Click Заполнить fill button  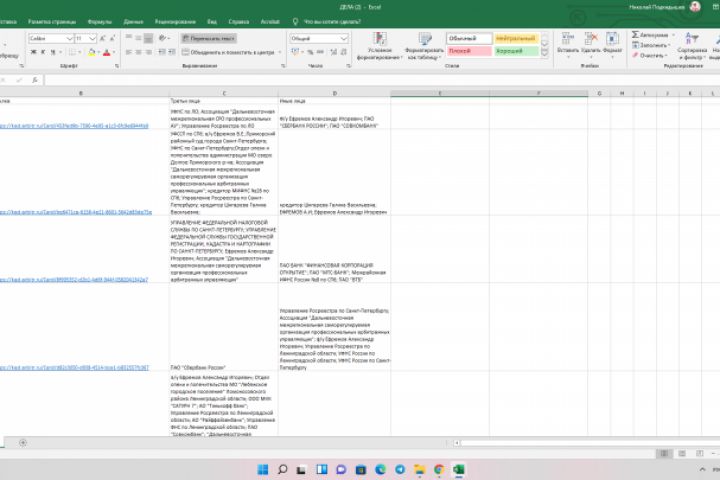click(651, 45)
